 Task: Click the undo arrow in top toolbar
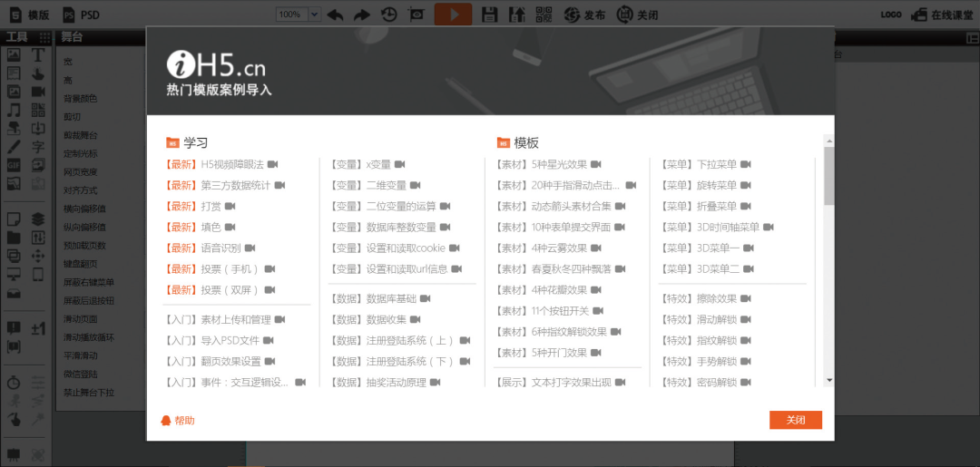[x=336, y=15]
